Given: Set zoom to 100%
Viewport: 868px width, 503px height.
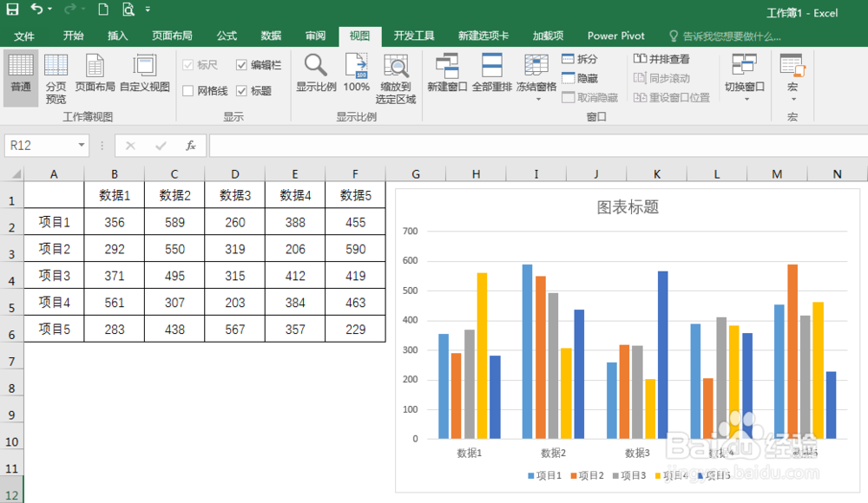Looking at the screenshot, I should click(357, 73).
